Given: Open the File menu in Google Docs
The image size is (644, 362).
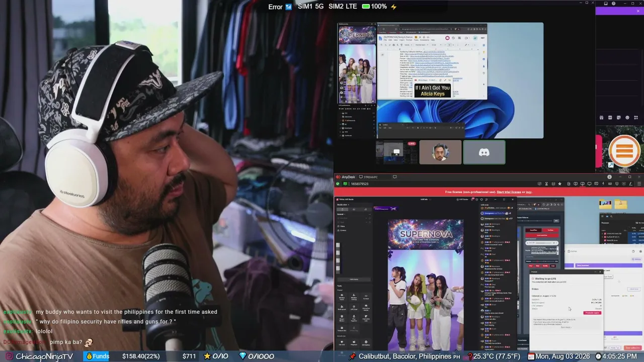Looking at the screenshot, I should tap(385, 40).
